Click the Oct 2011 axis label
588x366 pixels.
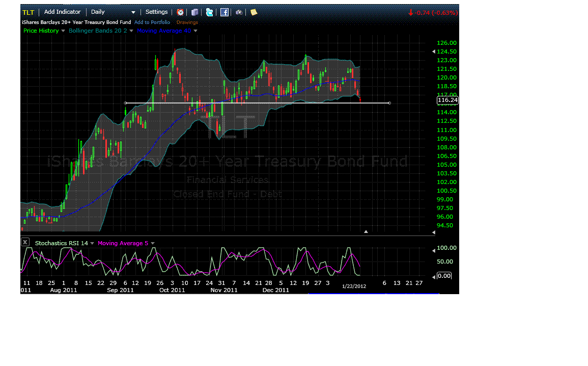pos(172,290)
